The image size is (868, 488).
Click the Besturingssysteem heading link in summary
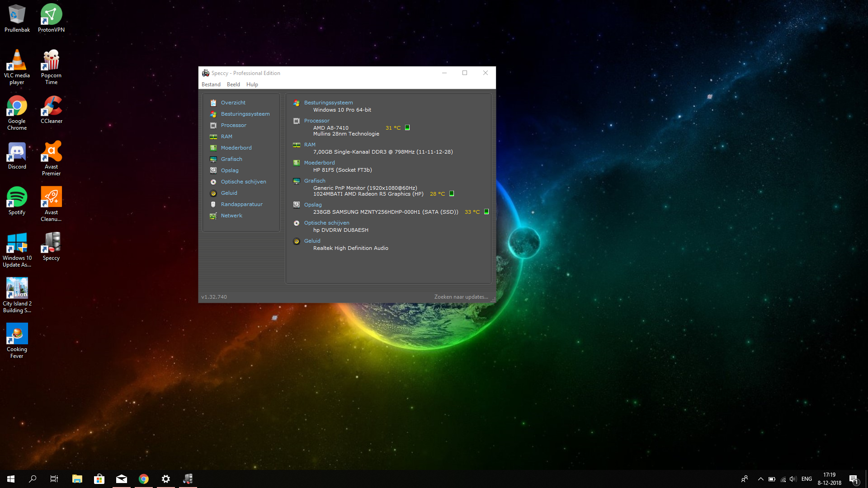coord(328,103)
